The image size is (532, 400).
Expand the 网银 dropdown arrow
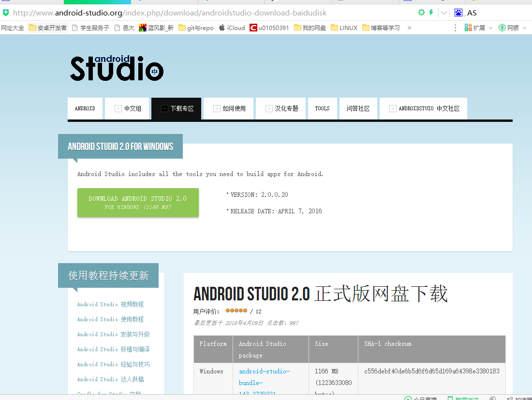coord(525,28)
